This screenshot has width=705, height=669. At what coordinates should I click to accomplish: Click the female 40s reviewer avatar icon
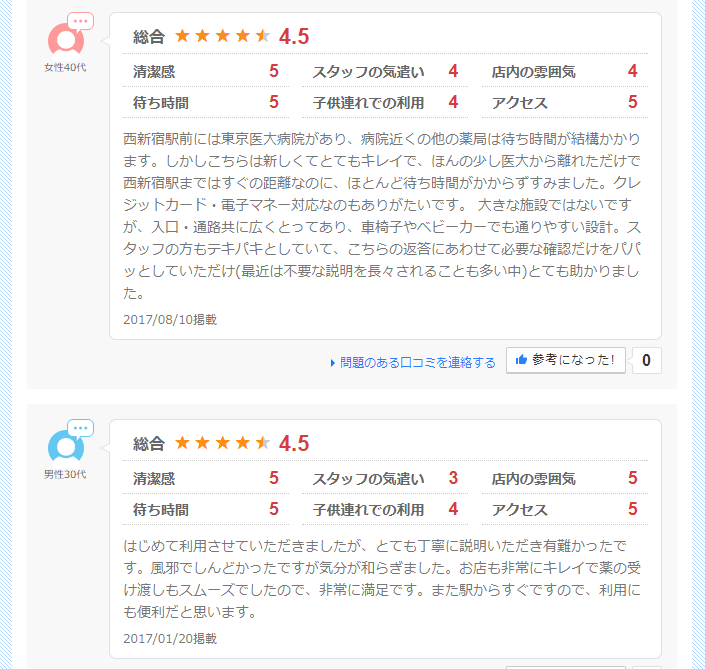[66, 39]
